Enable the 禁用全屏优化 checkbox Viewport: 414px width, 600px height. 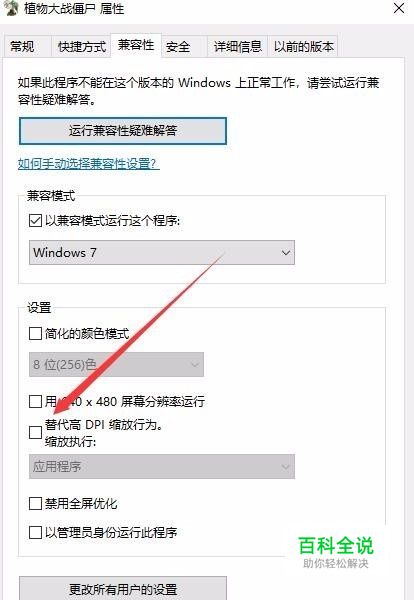36,503
